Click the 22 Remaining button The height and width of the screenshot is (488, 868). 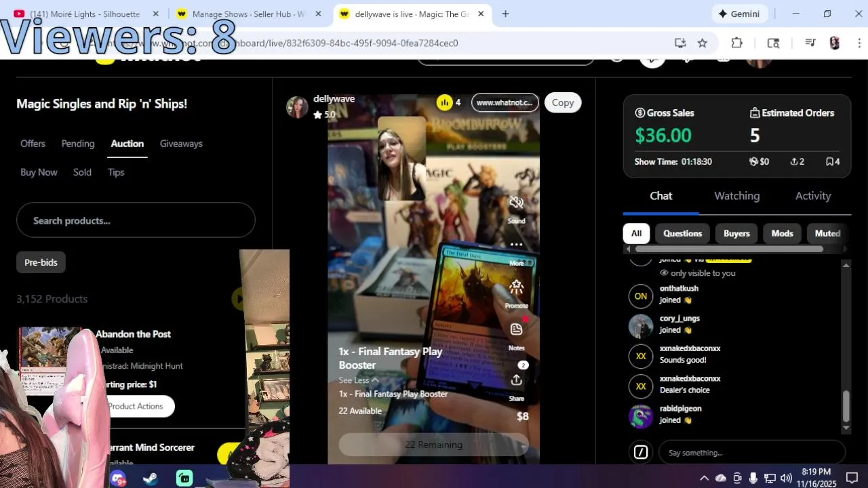click(x=434, y=445)
